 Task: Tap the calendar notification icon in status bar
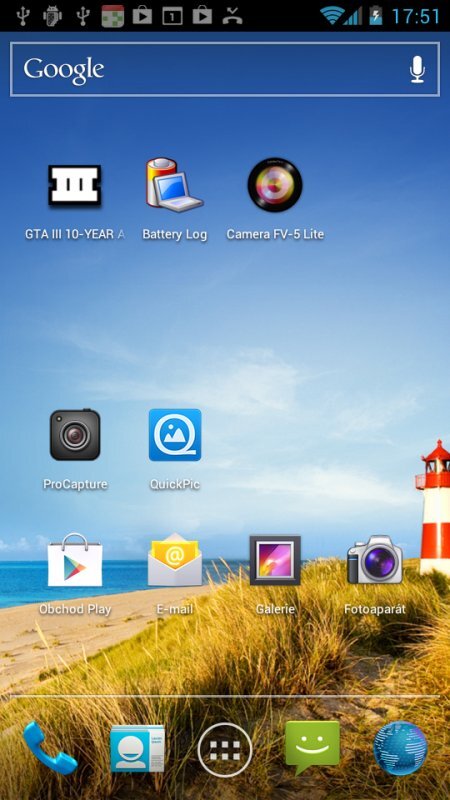point(113,16)
